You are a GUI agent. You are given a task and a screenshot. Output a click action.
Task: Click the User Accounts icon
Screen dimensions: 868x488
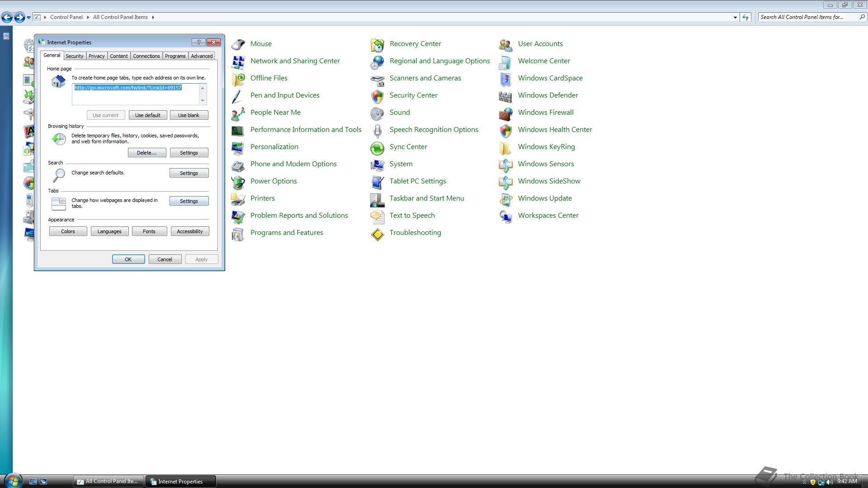coord(505,44)
